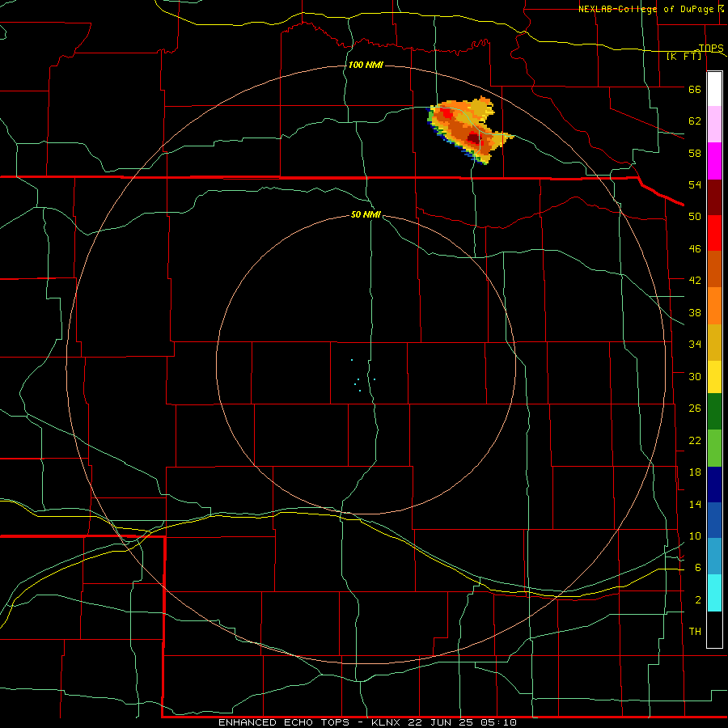Click the gold upper-right part of the storm echo

click(481, 107)
